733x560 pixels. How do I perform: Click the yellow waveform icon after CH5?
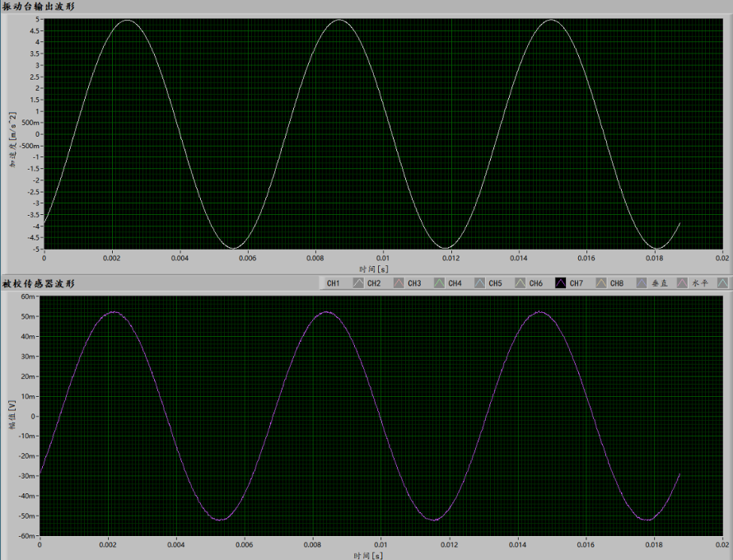coord(521,282)
